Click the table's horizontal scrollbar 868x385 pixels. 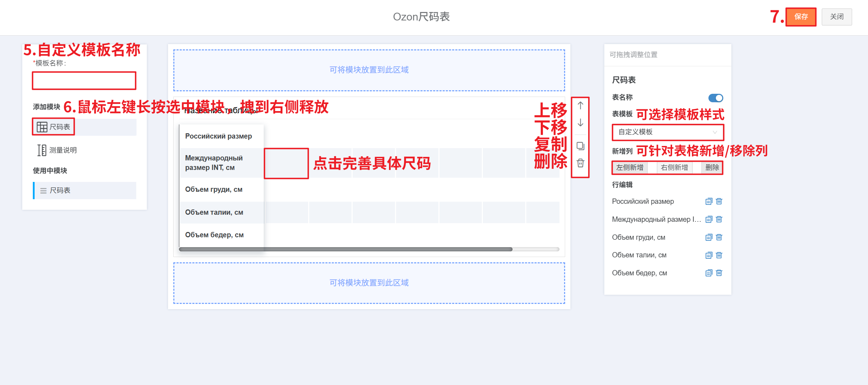pos(346,249)
